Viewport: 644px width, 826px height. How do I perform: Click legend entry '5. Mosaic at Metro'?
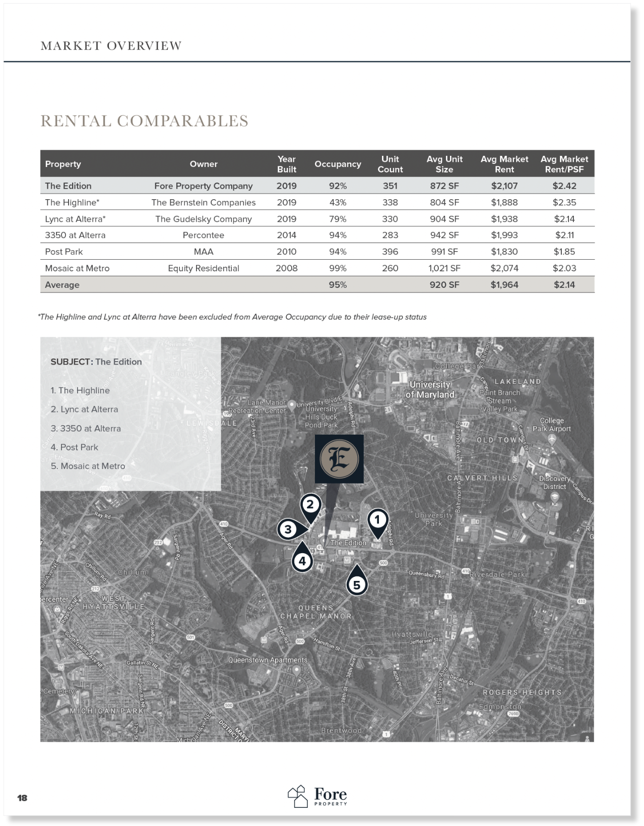[x=88, y=466]
